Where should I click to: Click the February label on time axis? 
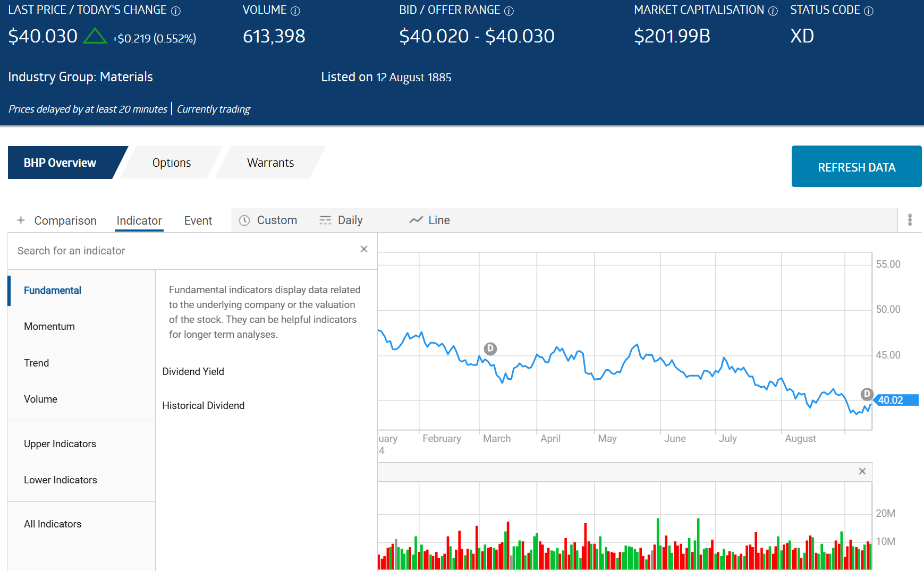point(442,438)
